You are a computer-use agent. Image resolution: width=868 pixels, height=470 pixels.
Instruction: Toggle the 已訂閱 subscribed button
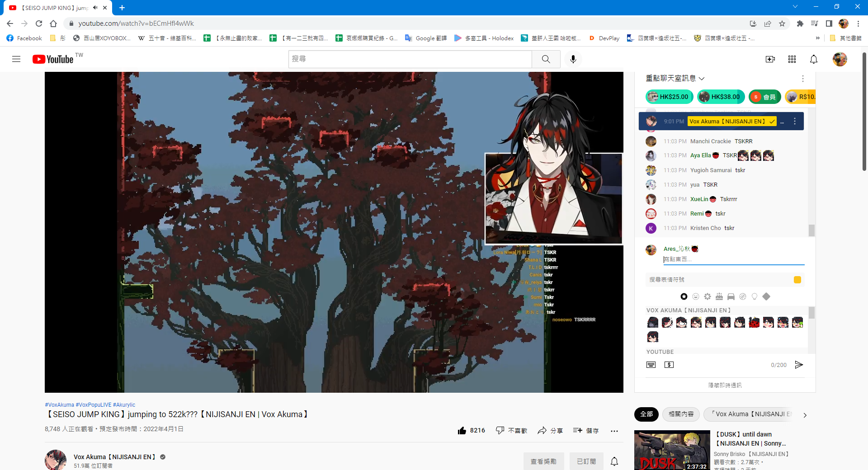pyautogui.click(x=586, y=461)
